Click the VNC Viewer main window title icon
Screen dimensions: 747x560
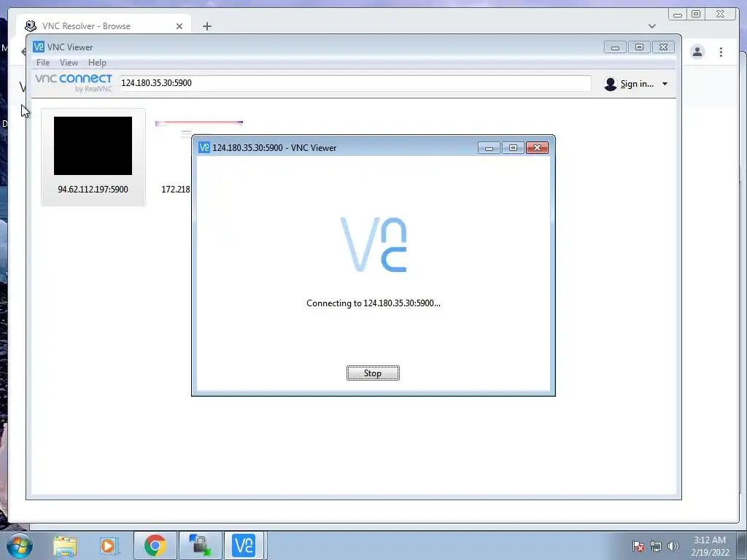pyautogui.click(x=39, y=47)
